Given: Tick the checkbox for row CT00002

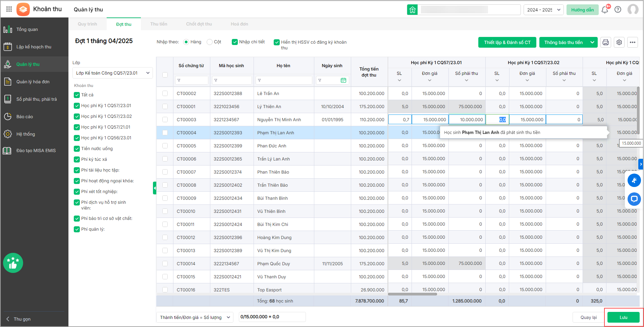Looking at the screenshot, I should pyautogui.click(x=165, y=93).
